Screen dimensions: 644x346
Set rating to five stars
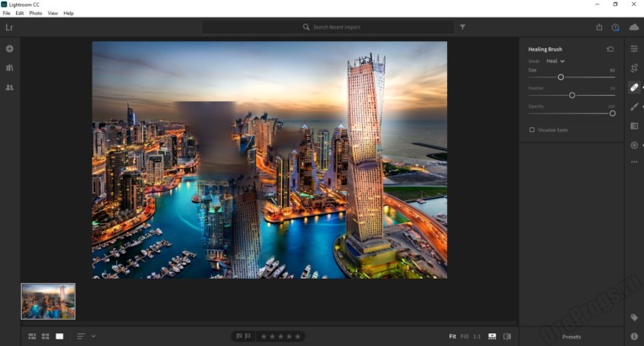click(x=297, y=336)
